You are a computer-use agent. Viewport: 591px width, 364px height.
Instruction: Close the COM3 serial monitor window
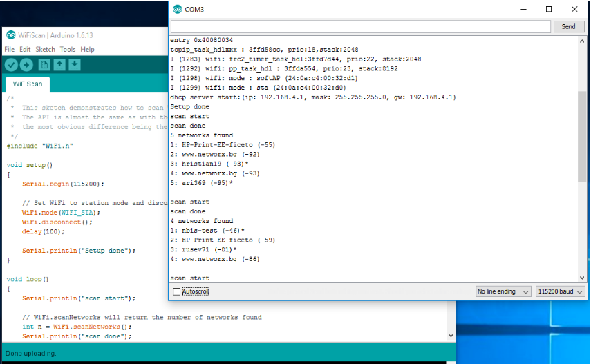coord(574,10)
